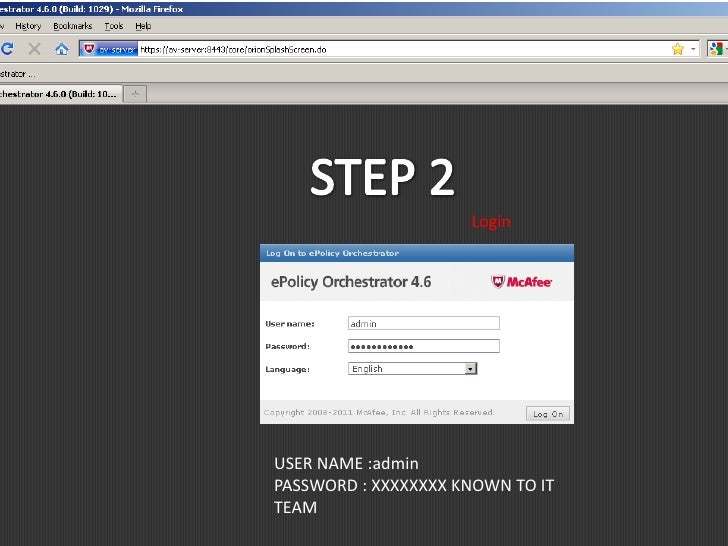
Task: Open the Bookmarks menu
Action: coord(72,26)
